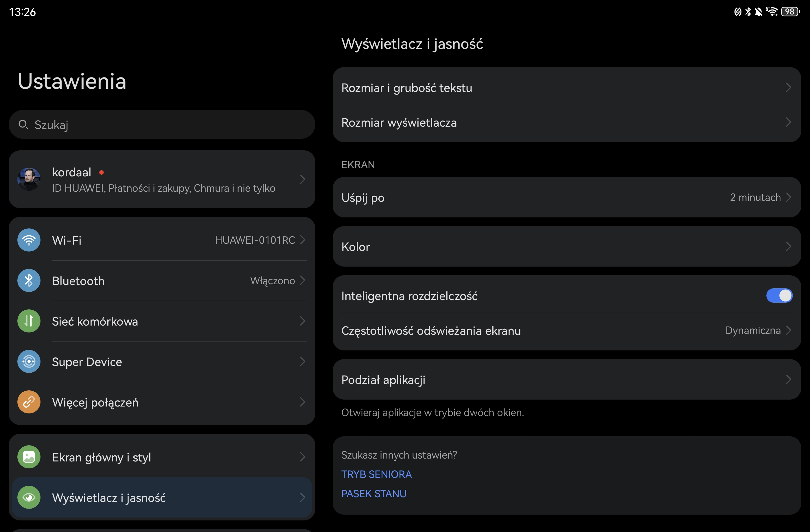Open Kolor settings entry
This screenshot has height=532, width=810.
pos(566,247)
